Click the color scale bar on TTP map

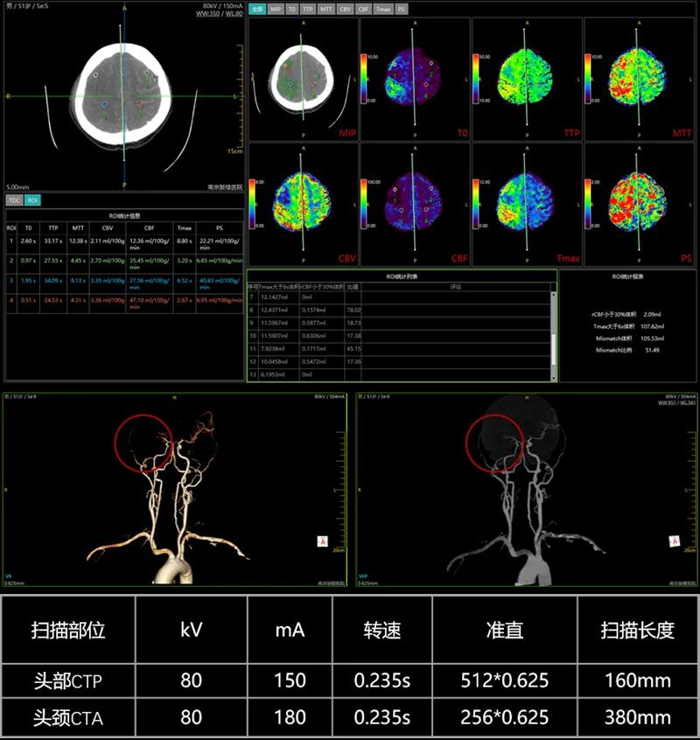pos(476,79)
